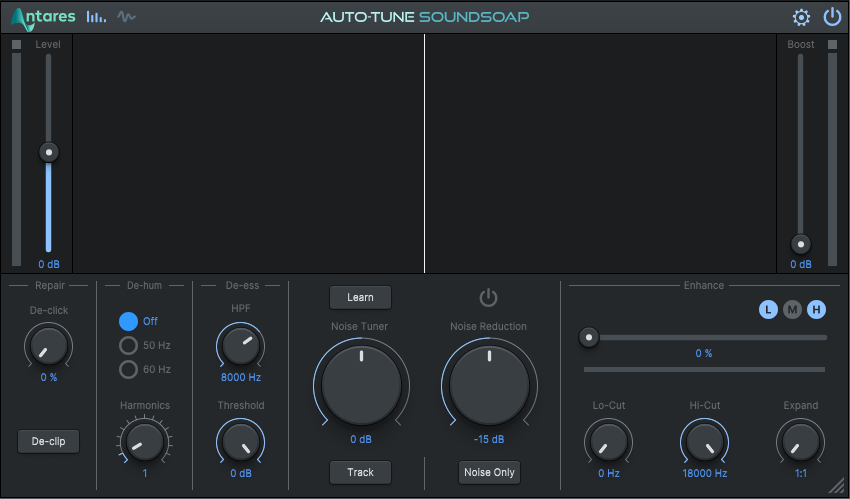
Task: Click the Enhance 0 % value
Action: pos(704,353)
